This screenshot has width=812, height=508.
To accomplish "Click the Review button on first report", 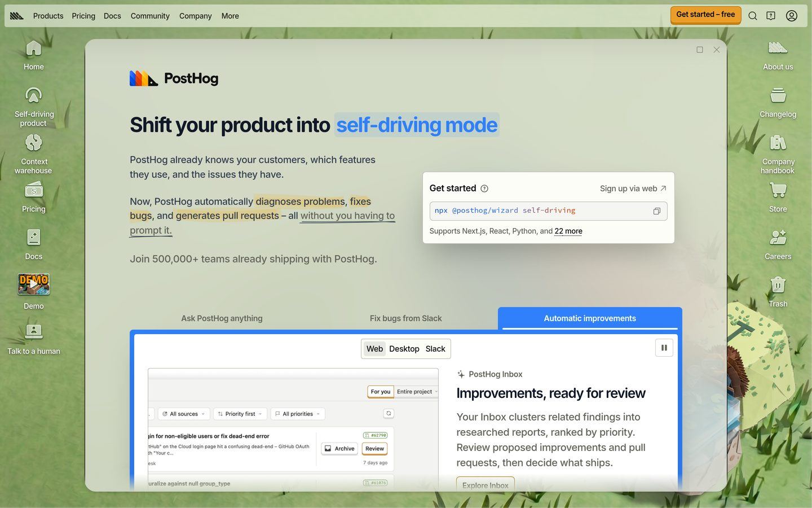I will coord(374,449).
